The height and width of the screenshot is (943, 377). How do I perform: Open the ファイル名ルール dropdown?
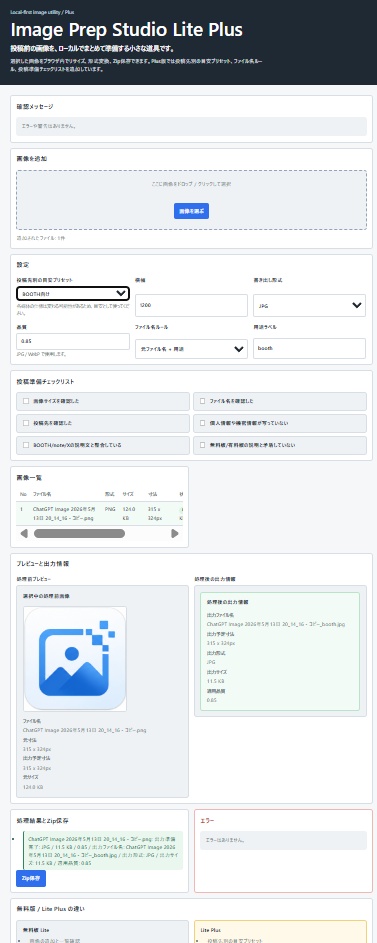click(x=191, y=349)
